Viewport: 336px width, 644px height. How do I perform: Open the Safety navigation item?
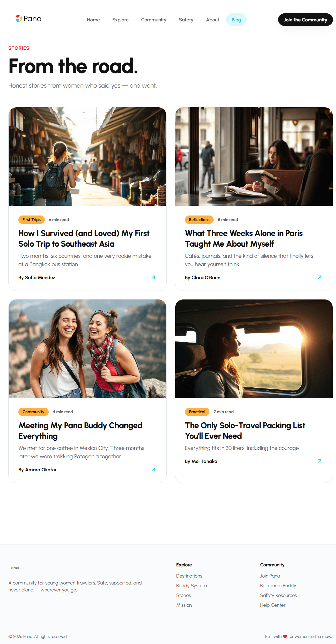[x=186, y=20]
